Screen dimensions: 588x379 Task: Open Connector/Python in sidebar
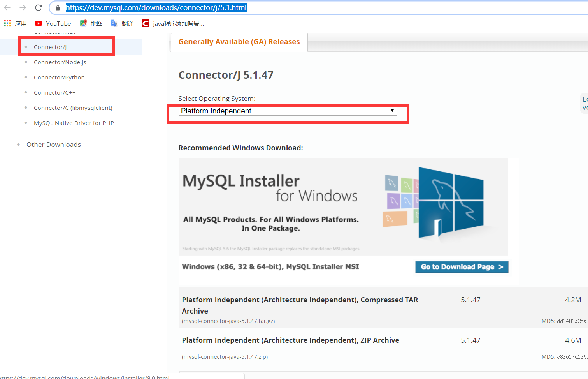tap(59, 78)
